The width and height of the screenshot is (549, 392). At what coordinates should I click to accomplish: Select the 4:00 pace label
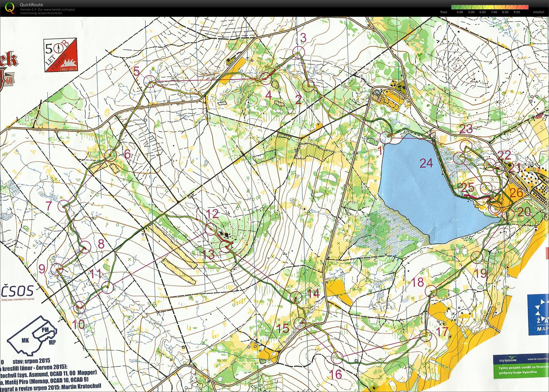pyautogui.click(x=459, y=12)
